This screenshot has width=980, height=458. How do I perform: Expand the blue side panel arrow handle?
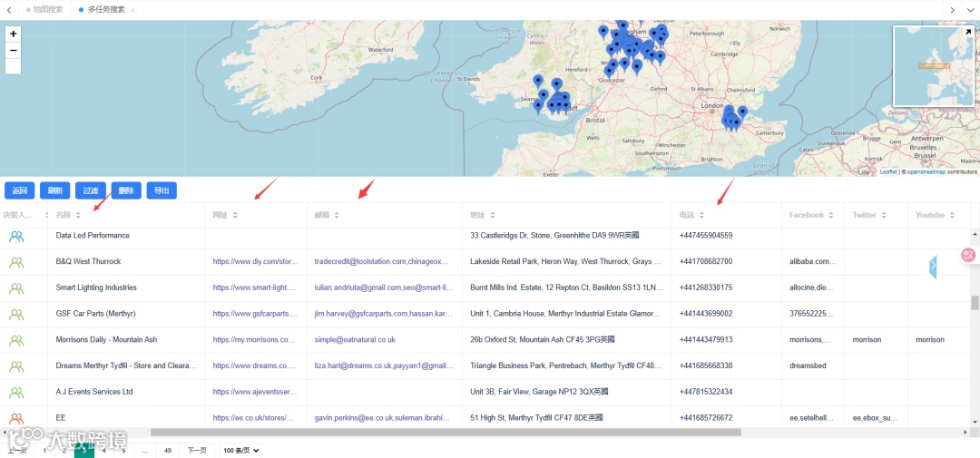click(933, 267)
